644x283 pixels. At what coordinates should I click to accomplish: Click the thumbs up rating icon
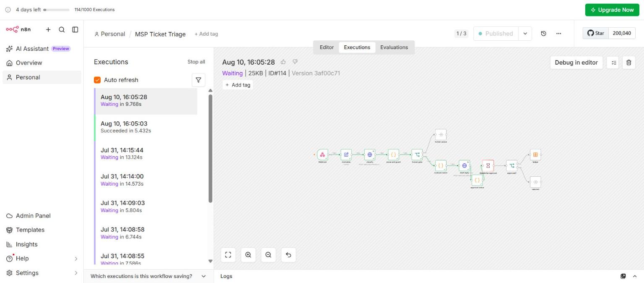[283, 62]
